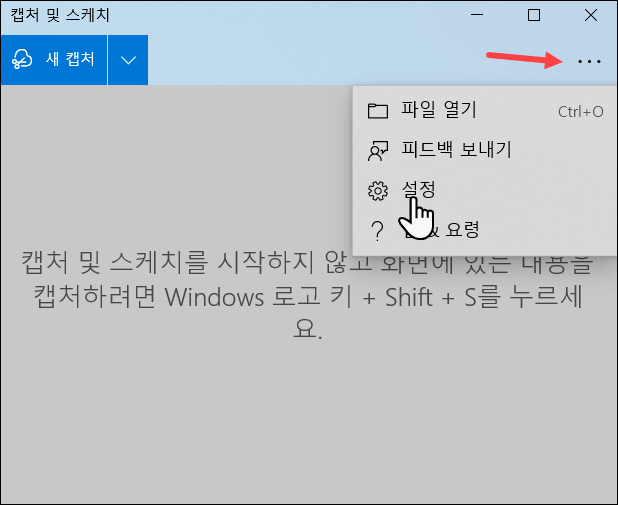Select 피드백 보내기 menu entry

(x=485, y=150)
